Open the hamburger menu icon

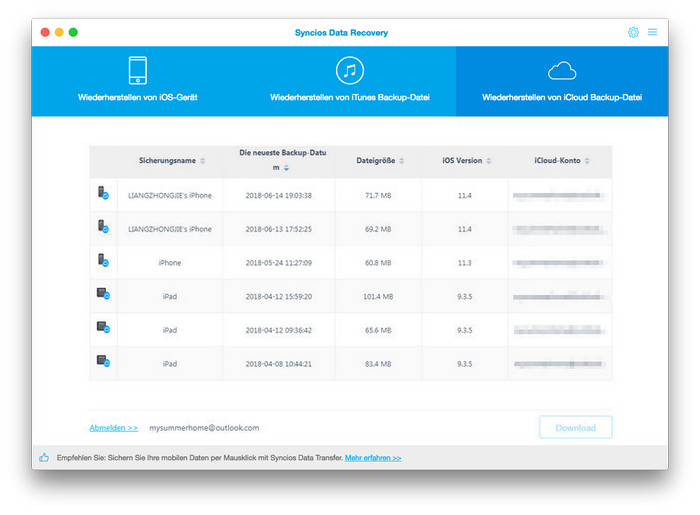[x=652, y=32]
